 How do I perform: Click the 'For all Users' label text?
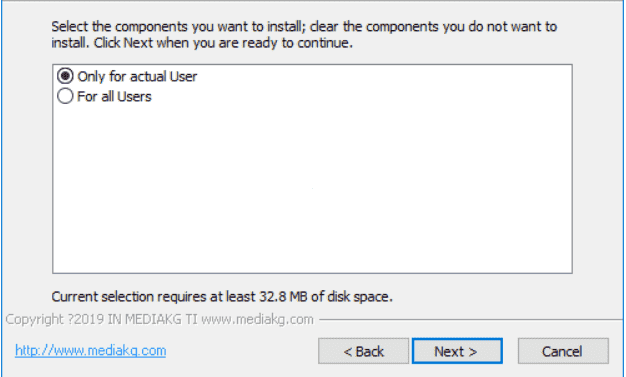point(114,96)
